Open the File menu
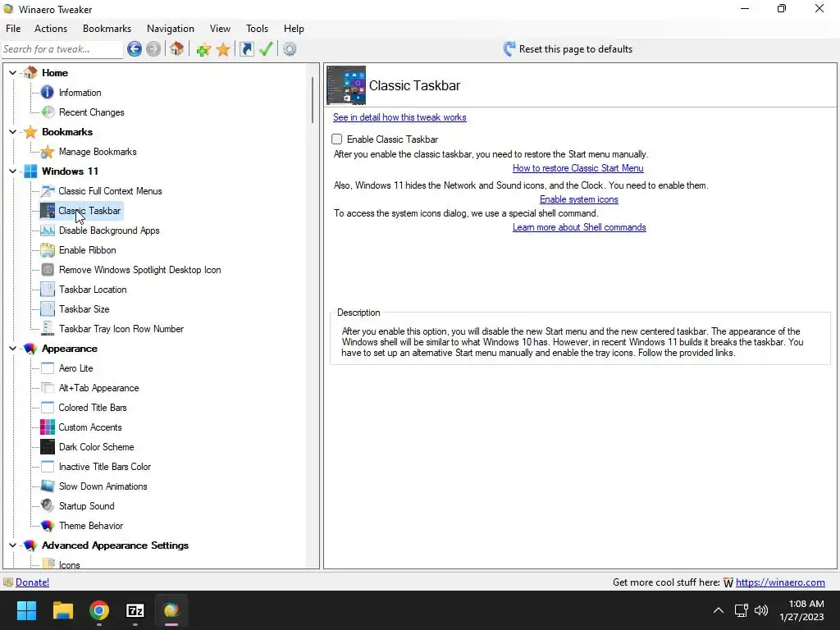Image resolution: width=840 pixels, height=630 pixels. pyautogui.click(x=13, y=29)
